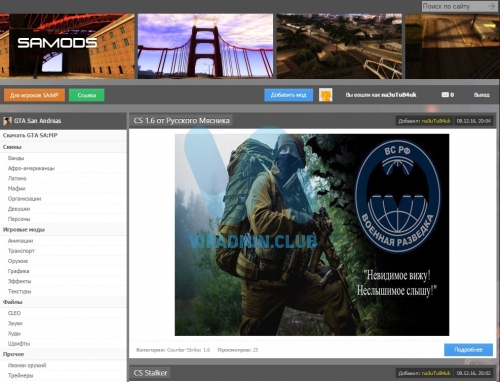Select the Транспорт category
The width and height of the screenshot is (500, 382).
[21, 251]
